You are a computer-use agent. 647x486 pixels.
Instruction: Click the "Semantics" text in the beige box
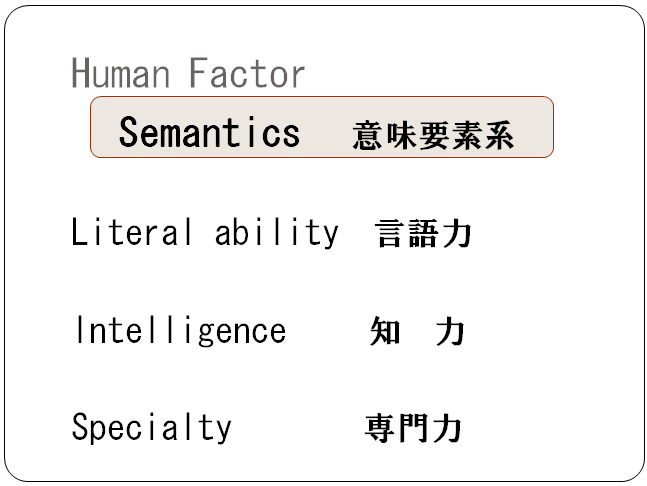tap(209, 132)
